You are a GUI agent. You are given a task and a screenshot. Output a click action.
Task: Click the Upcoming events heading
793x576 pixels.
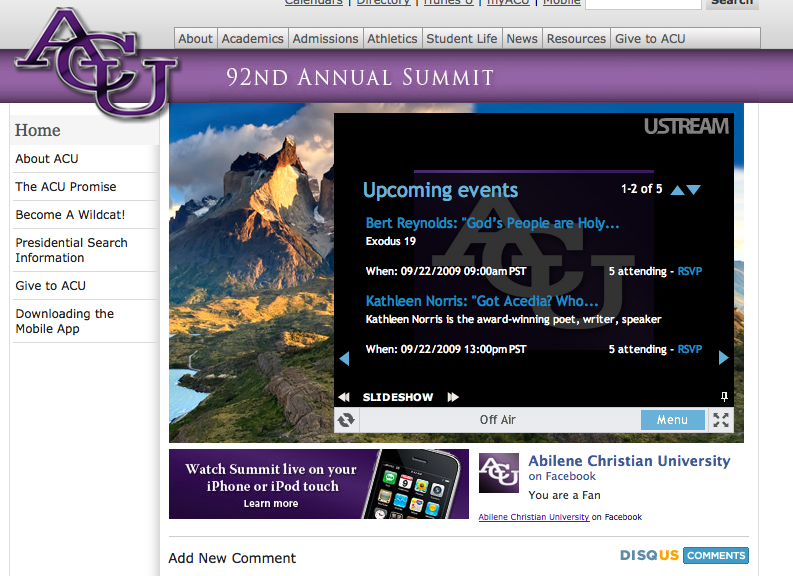click(x=440, y=191)
